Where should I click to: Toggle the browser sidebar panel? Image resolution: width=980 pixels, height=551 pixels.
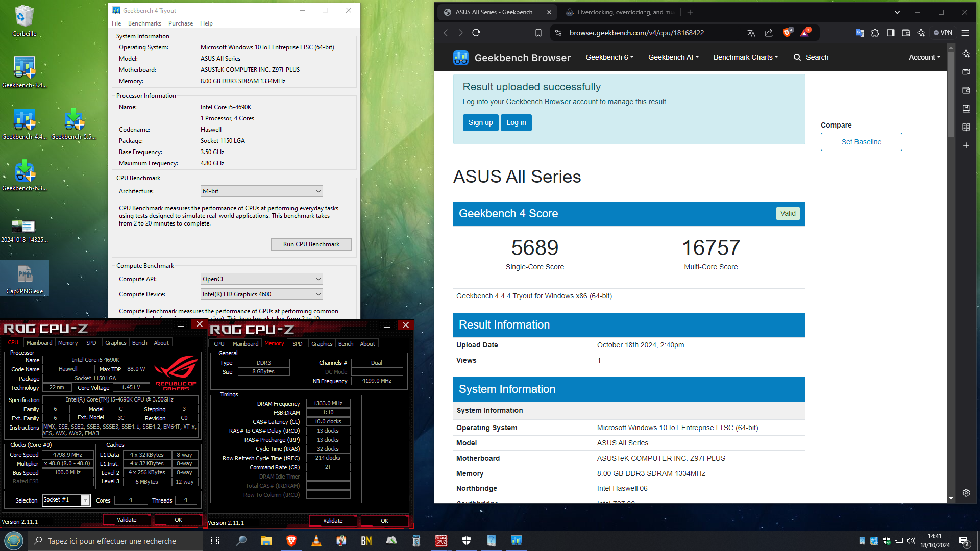click(891, 33)
